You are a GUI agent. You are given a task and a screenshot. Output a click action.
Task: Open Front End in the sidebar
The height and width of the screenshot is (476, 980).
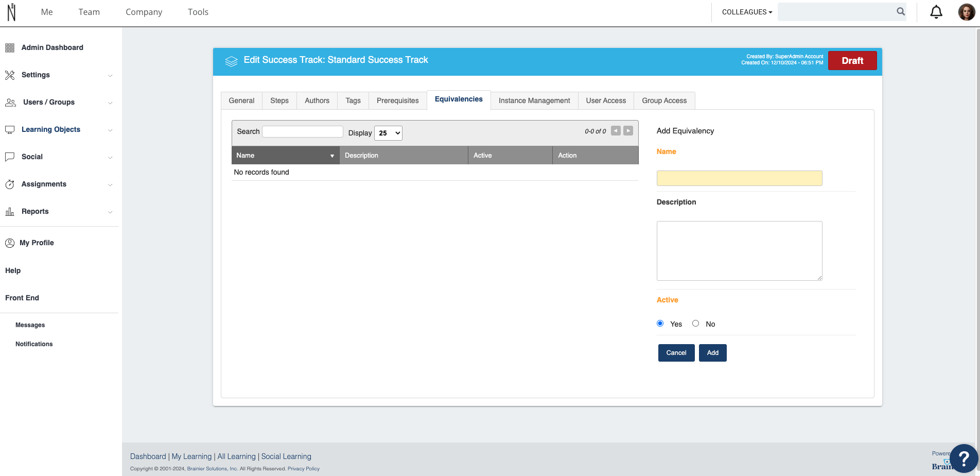(x=22, y=298)
